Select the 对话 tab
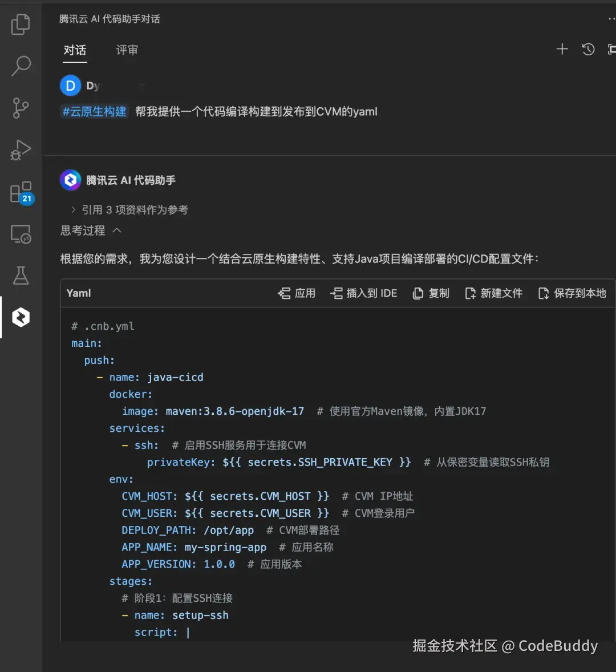616x672 pixels. click(x=75, y=50)
